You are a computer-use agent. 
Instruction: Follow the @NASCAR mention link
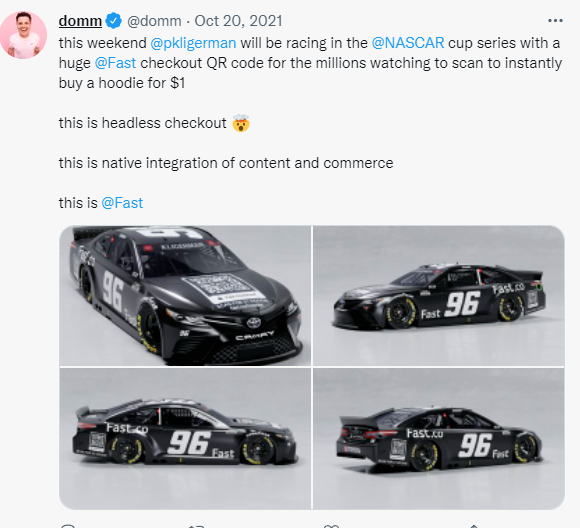408,43
